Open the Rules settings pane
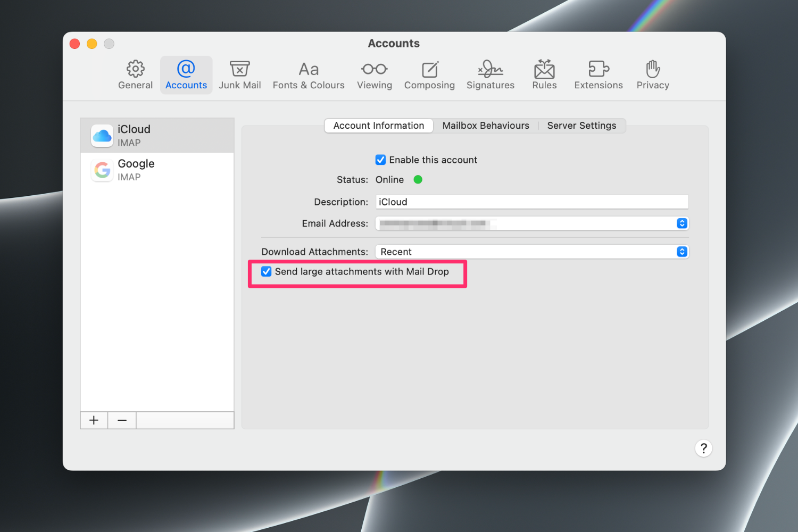 pos(544,74)
